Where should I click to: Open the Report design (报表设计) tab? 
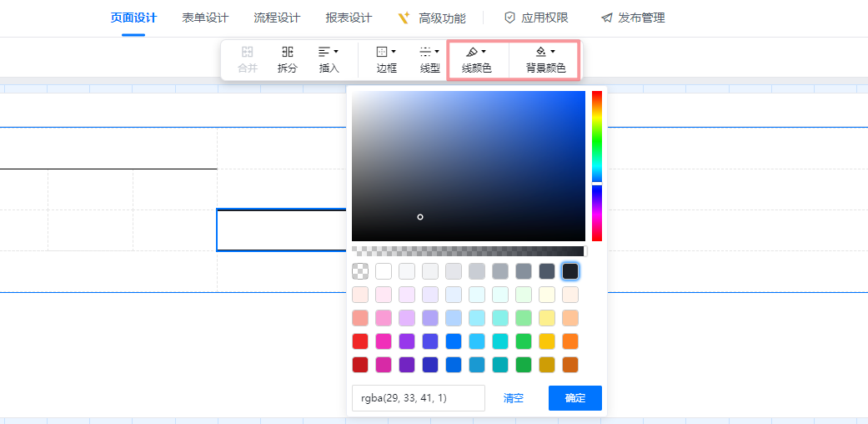[349, 18]
